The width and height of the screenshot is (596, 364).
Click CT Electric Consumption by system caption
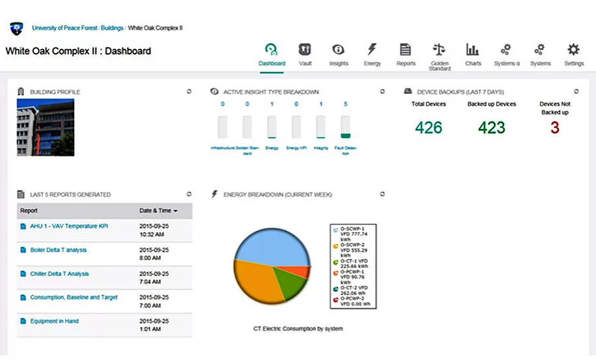click(298, 329)
